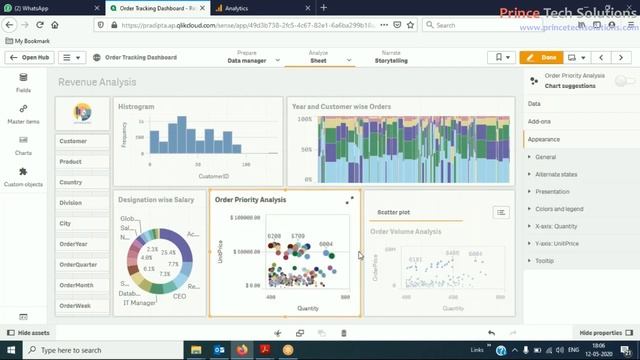Viewport: 640px width, 360px height.
Task: Open Firefox from the taskbar
Action: pyautogui.click(x=242, y=350)
